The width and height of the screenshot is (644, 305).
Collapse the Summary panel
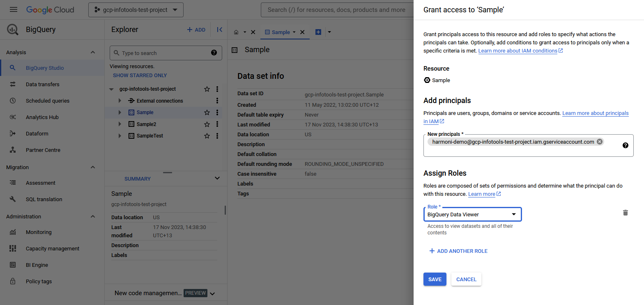[217, 178]
